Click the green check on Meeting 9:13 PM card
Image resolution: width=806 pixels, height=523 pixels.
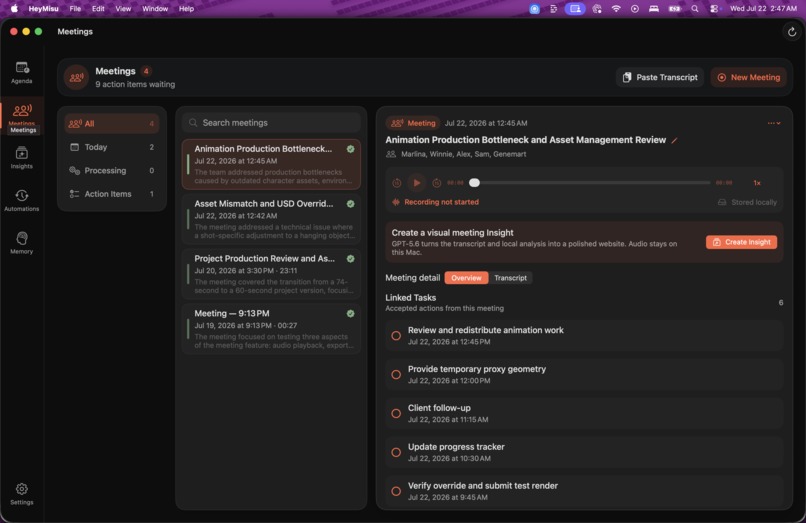pyautogui.click(x=351, y=314)
